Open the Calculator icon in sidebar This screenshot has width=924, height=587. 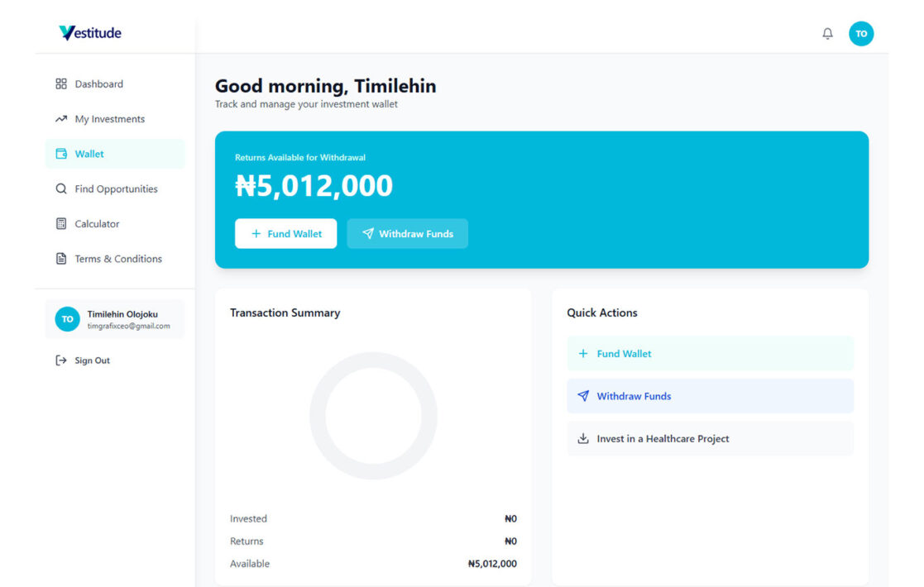coord(60,223)
